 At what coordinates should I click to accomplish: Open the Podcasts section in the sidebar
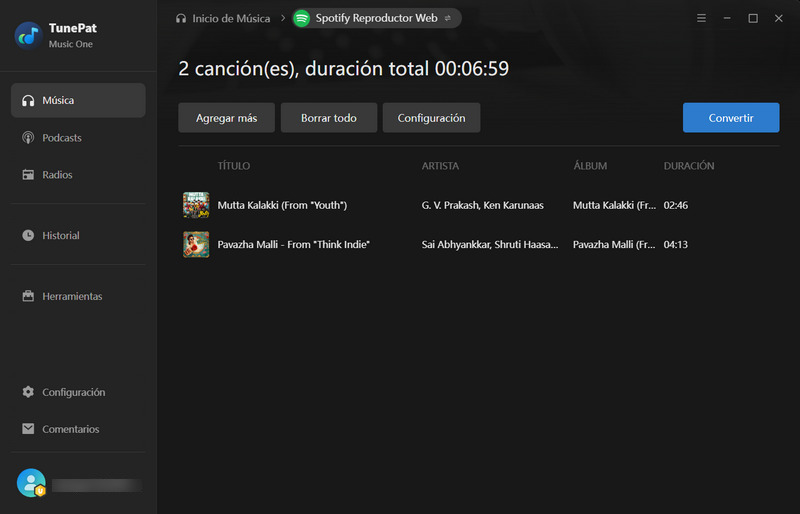pos(78,138)
